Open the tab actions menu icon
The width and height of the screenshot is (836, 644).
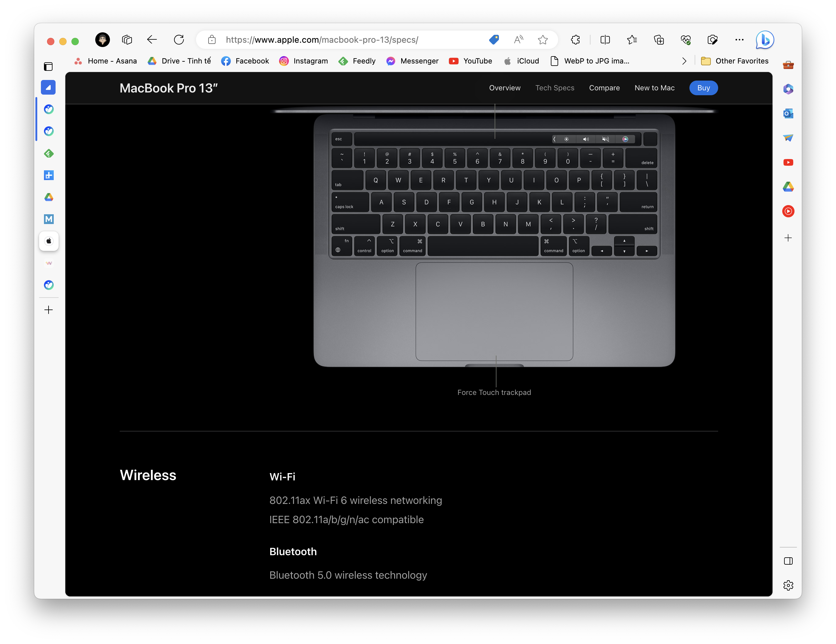[x=127, y=40]
